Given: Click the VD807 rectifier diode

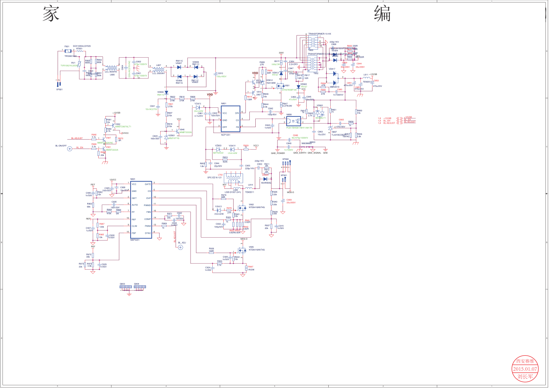Looking at the screenshot, I should [x=179, y=67].
